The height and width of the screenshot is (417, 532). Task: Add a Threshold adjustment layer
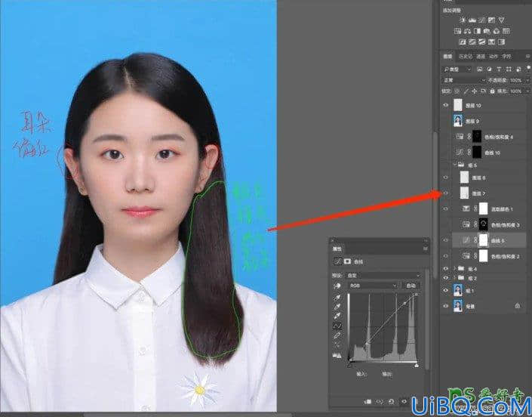point(481,42)
